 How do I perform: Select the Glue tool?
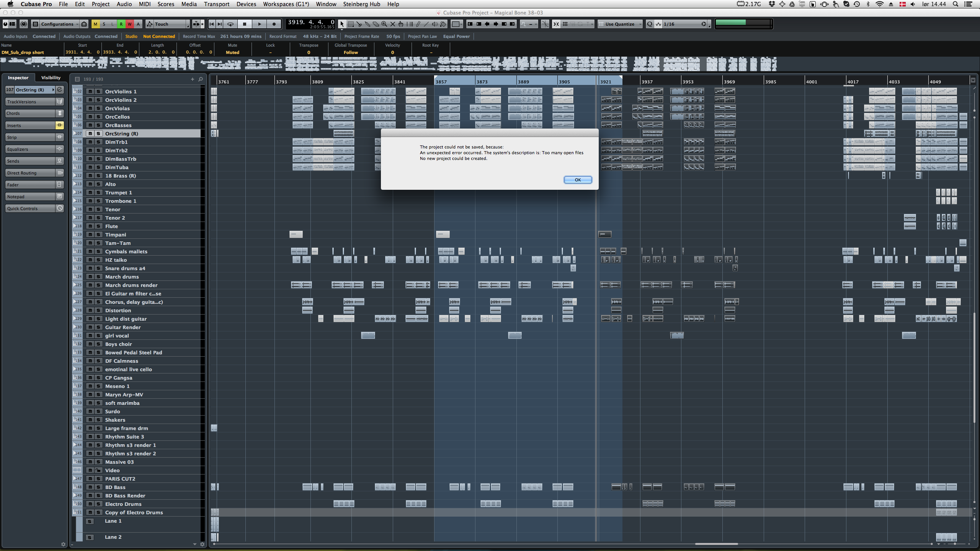(367, 24)
